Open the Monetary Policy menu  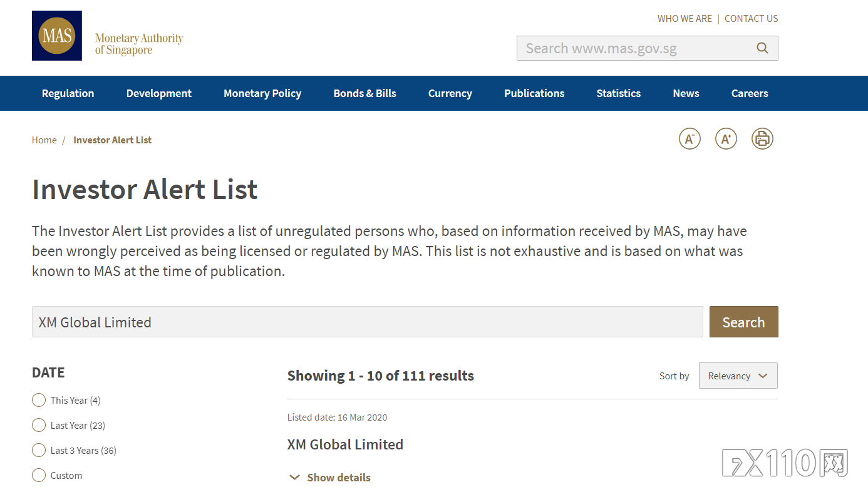(x=262, y=93)
